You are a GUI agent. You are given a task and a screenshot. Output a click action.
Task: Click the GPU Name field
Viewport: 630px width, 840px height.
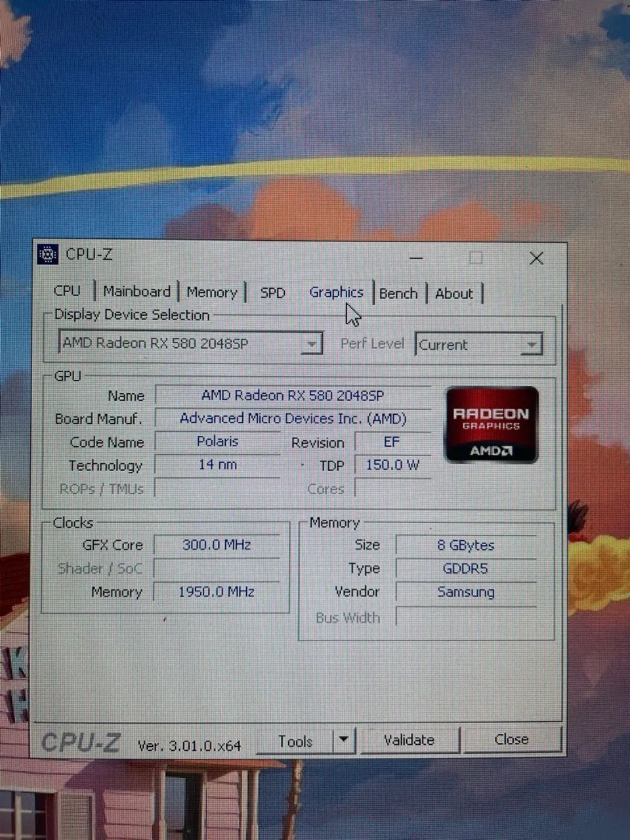click(x=293, y=396)
